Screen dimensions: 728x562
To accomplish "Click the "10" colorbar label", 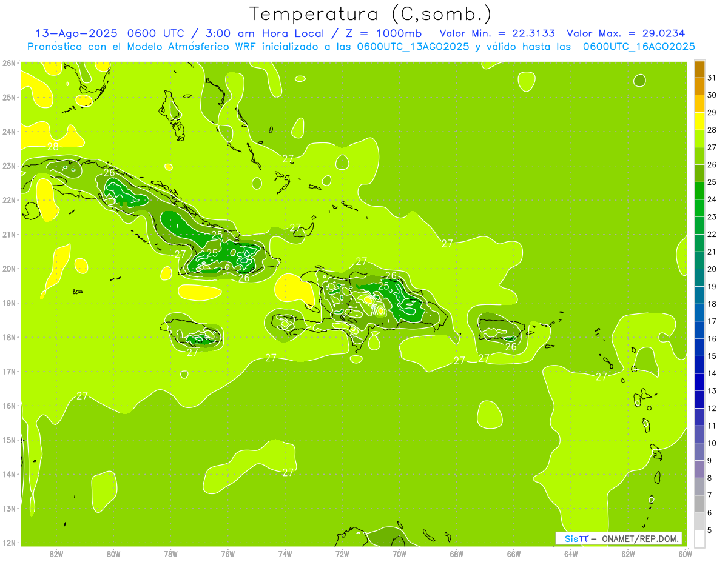I will click(x=712, y=443).
